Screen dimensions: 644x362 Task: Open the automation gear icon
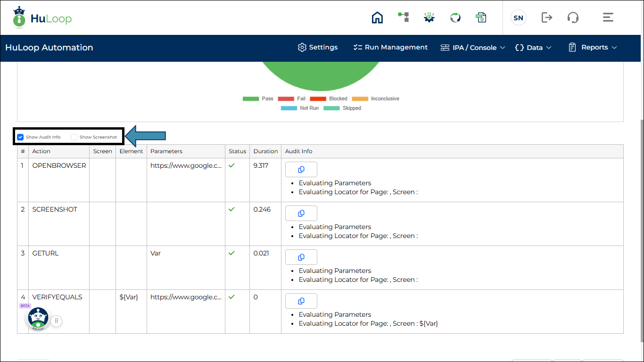[429, 18]
